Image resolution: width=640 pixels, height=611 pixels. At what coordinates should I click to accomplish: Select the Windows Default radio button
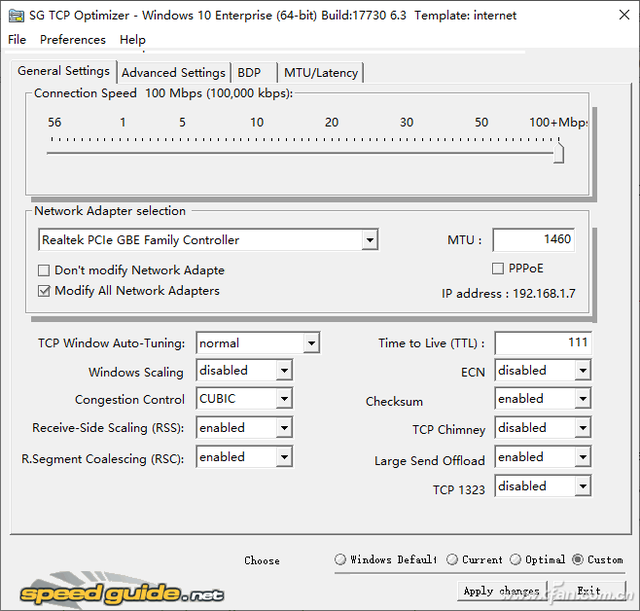click(340, 559)
